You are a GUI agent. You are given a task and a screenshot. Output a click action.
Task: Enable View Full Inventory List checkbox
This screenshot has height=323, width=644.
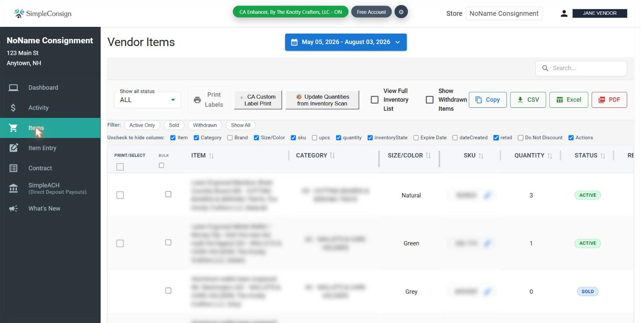[x=375, y=100]
